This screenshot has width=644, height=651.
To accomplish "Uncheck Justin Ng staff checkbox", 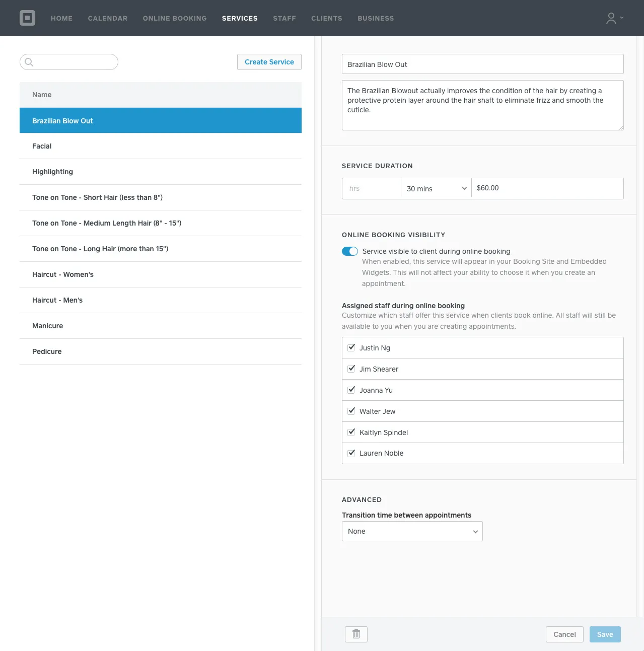I will 351,347.
